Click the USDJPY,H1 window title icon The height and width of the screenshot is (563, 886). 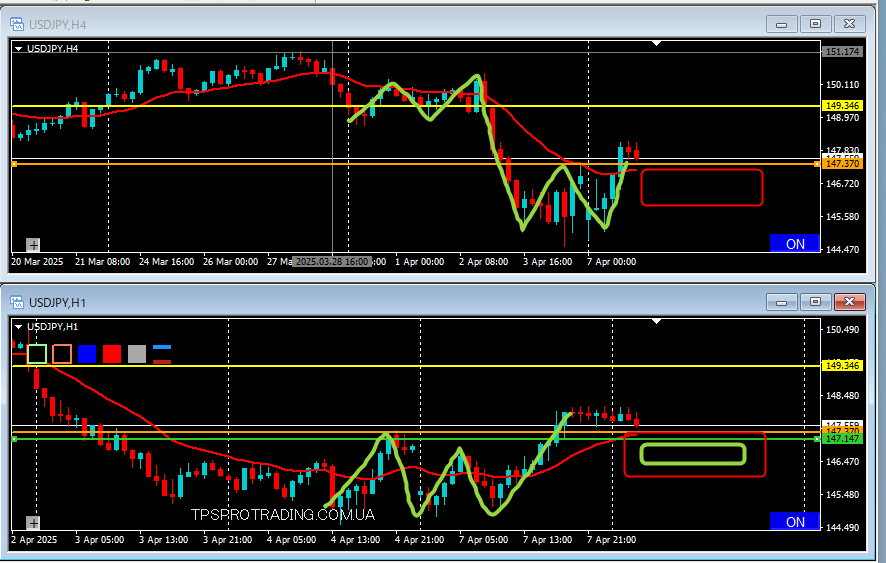click(17, 302)
